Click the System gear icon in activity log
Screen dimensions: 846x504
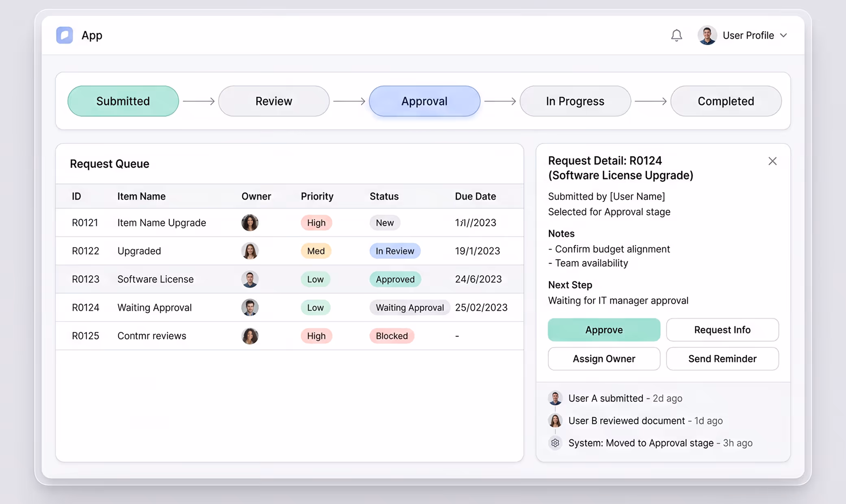[x=555, y=443]
